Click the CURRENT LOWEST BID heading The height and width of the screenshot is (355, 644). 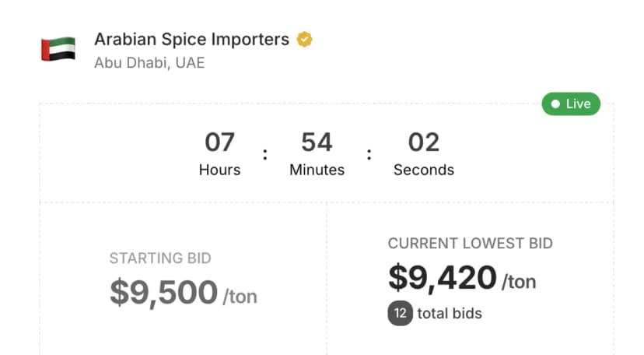471,244
